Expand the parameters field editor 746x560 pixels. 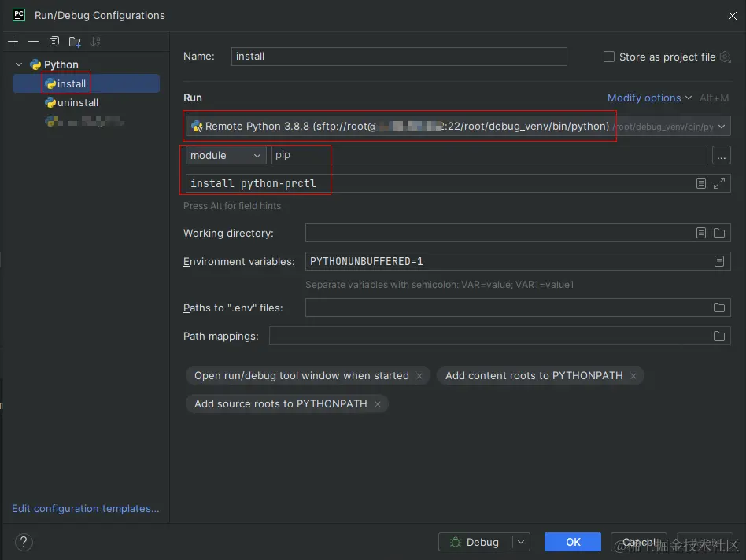[x=719, y=183]
